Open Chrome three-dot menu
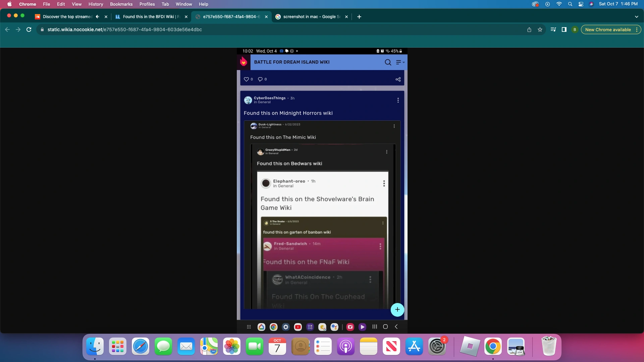The width and height of the screenshot is (644, 362). coord(637,29)
